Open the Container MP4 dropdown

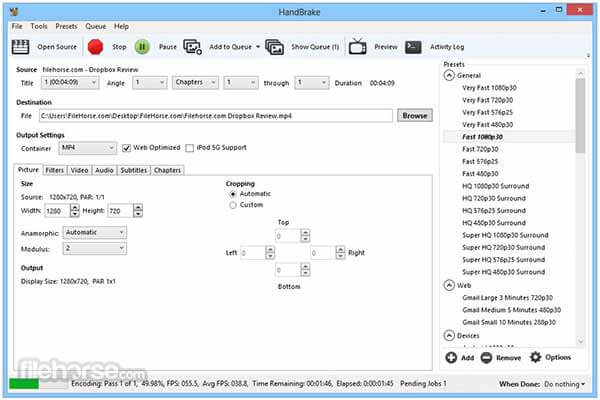click(x=87, y=148)
